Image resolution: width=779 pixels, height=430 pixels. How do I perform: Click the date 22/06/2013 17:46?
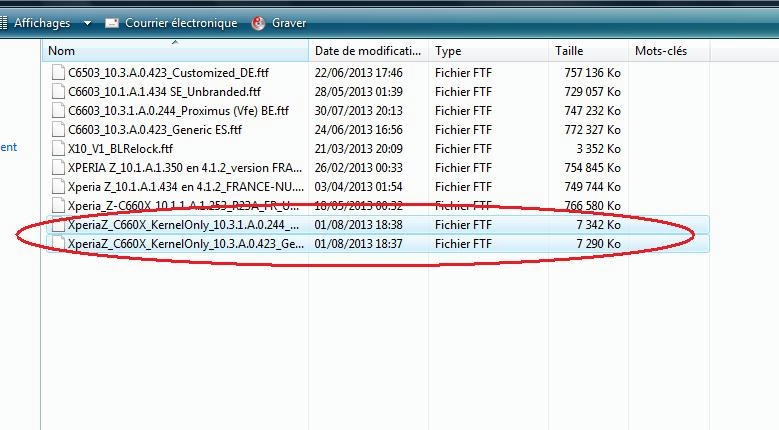(x=359, y=73)
